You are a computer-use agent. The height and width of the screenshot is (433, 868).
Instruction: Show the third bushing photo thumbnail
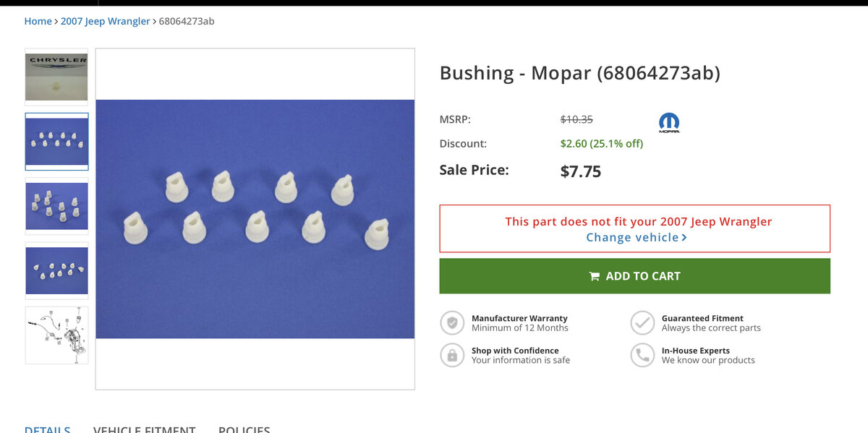[x=56, y=206]
